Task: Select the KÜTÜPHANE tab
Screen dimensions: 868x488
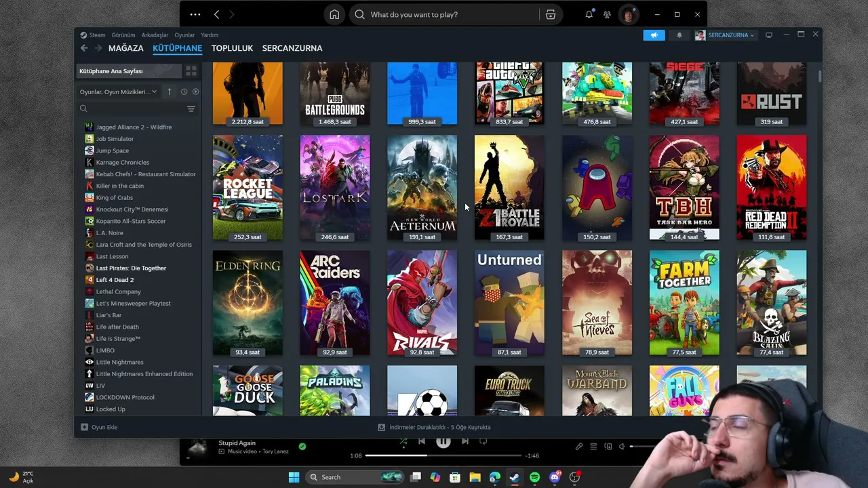Action: (x=177, y=48)
